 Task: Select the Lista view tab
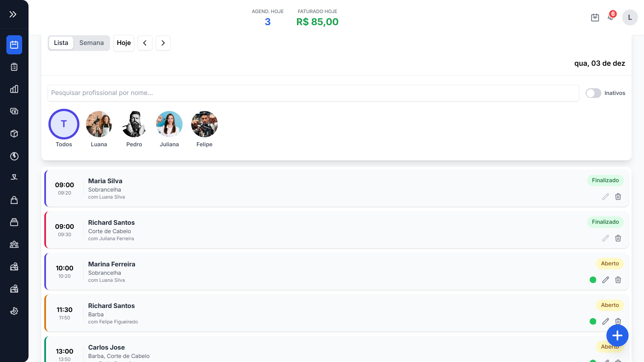(61, 43)
